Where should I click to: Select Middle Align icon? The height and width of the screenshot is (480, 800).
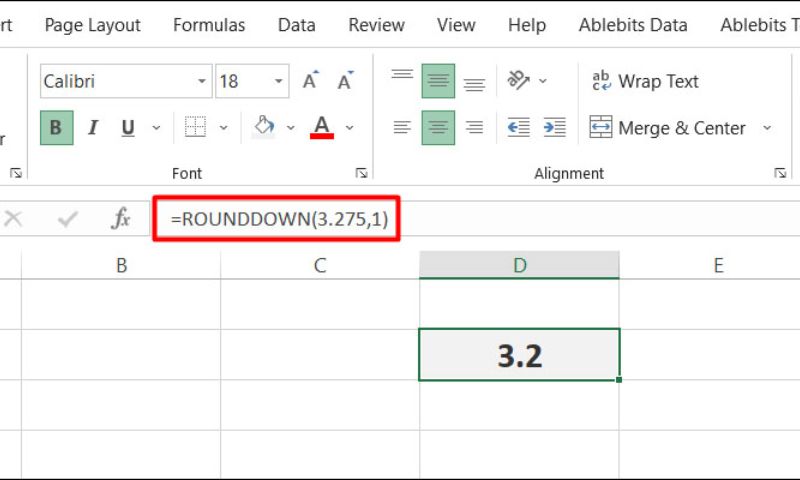(x=438, y=81)
